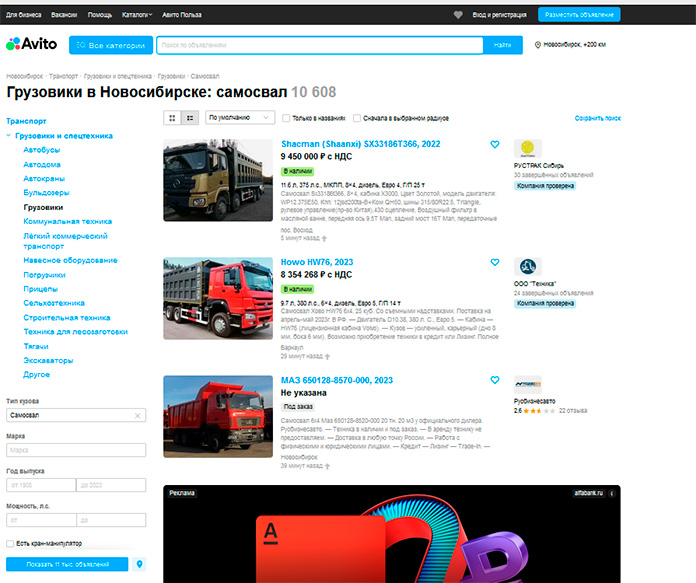Select Экскаваторы in the category sidebar
Image resolution: width=696 pixels, height=583 pixels.
tap(46, 360)
